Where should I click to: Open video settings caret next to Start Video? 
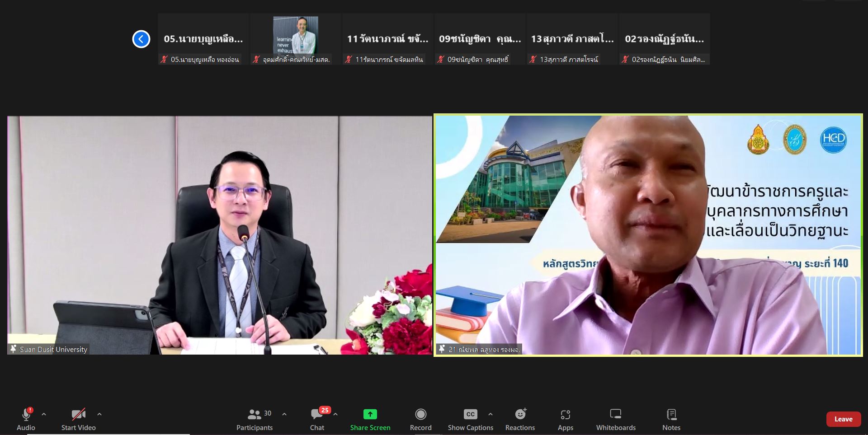tap(99, 414)
